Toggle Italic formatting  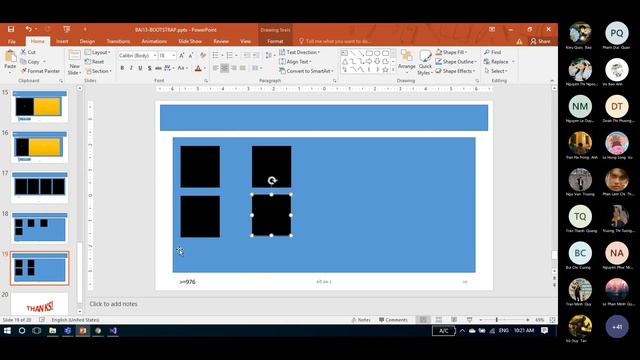(x=131, y=68)
